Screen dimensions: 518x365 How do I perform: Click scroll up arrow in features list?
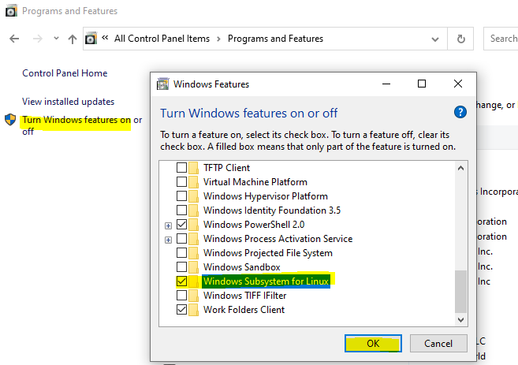click(x=461, y=168)
